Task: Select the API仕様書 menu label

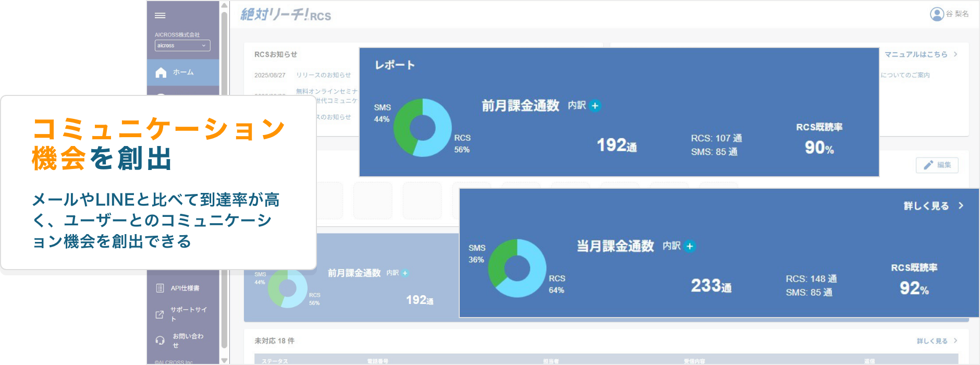Action: click(x=185, y=288)
